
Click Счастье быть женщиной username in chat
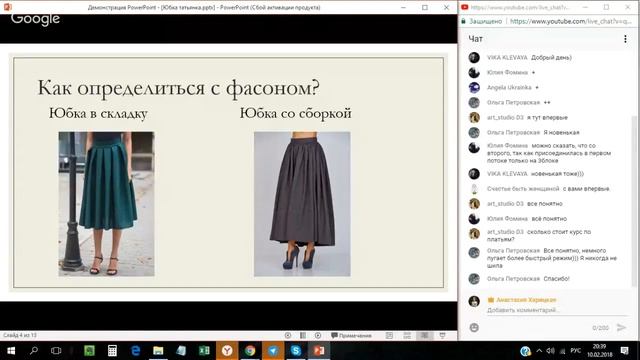click(523, 189)
